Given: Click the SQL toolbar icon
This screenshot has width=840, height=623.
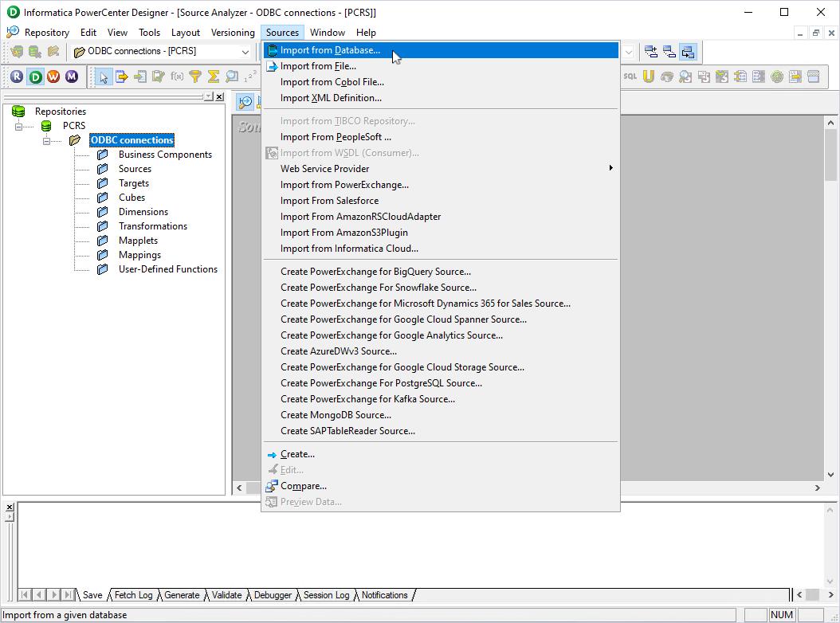Looking at the screenshot, I should click(632, 76).
